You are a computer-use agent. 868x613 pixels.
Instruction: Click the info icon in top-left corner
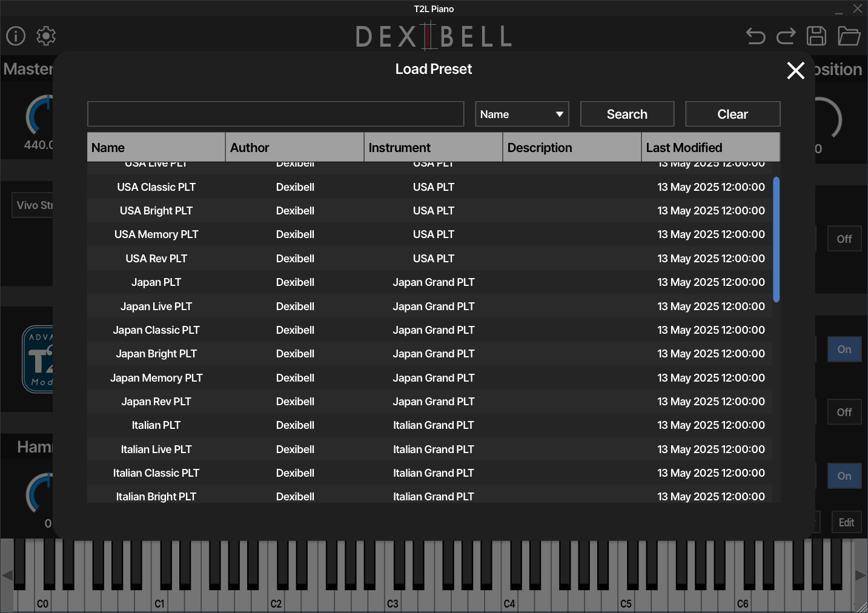pos(16,36)
